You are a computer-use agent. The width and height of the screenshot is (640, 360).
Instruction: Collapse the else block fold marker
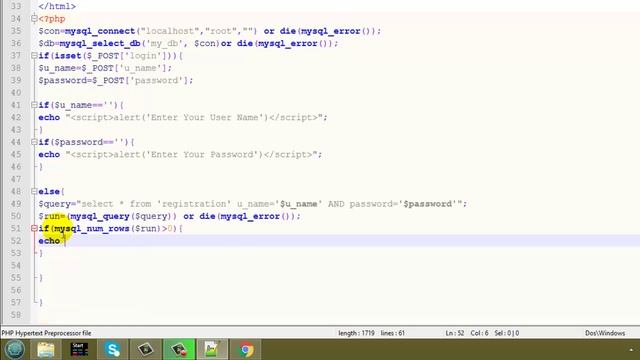click(34, 191)
